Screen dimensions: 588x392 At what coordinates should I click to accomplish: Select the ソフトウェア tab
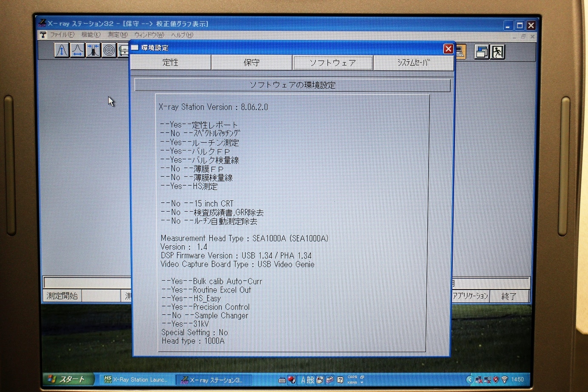[x=332, y=63]
